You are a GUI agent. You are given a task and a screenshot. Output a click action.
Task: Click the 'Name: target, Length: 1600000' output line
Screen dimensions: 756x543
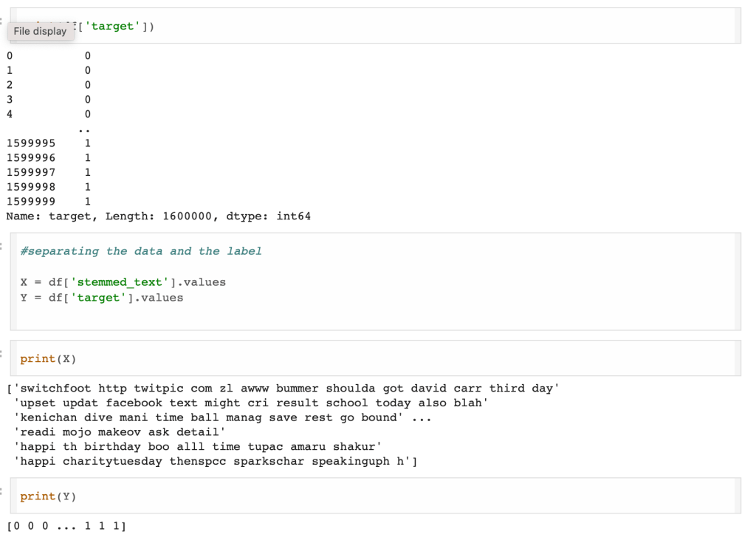[159, 216]
